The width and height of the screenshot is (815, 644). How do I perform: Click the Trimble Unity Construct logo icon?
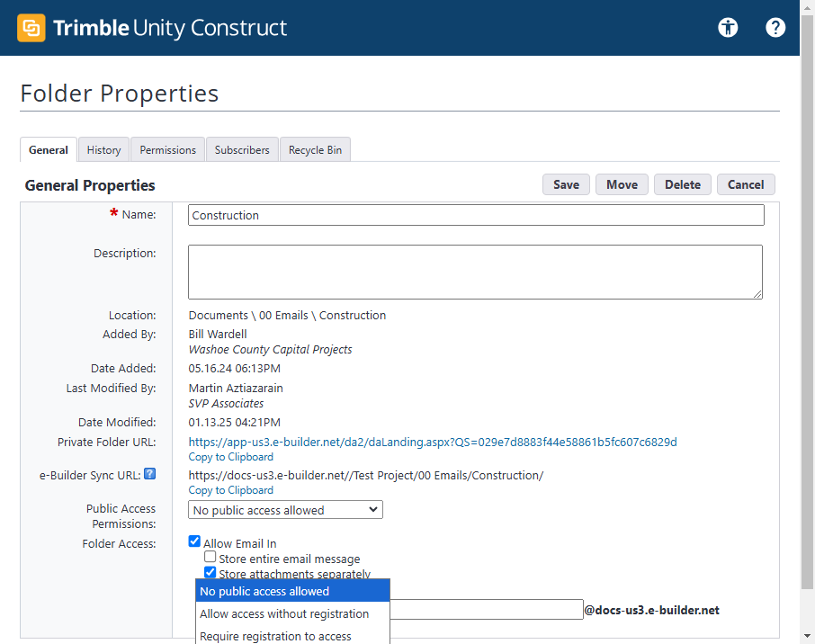[31, 28]
